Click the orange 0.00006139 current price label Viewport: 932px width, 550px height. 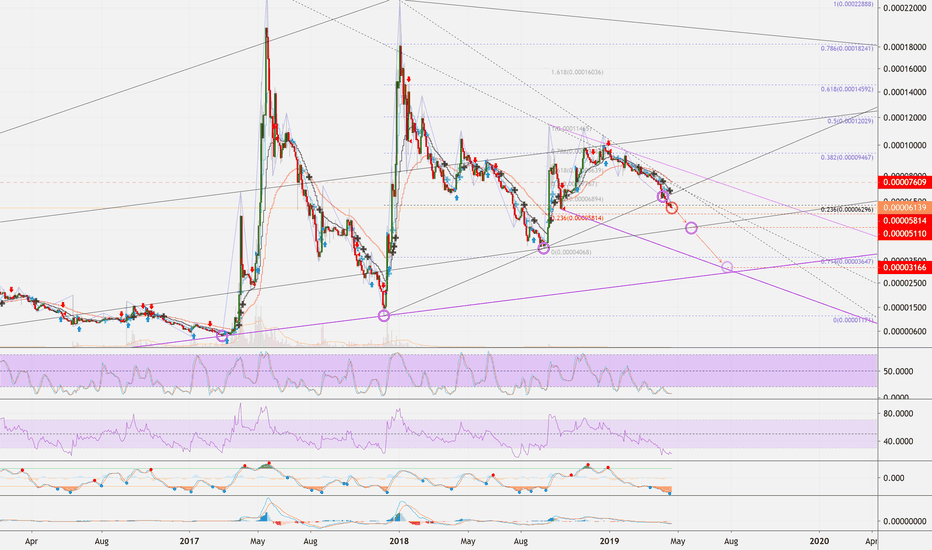(x=905, y=208)
